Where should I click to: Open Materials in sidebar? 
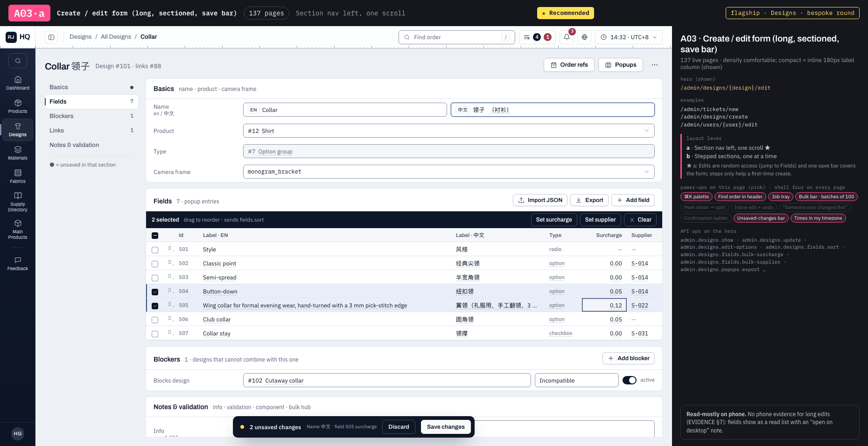coord(18,153)
